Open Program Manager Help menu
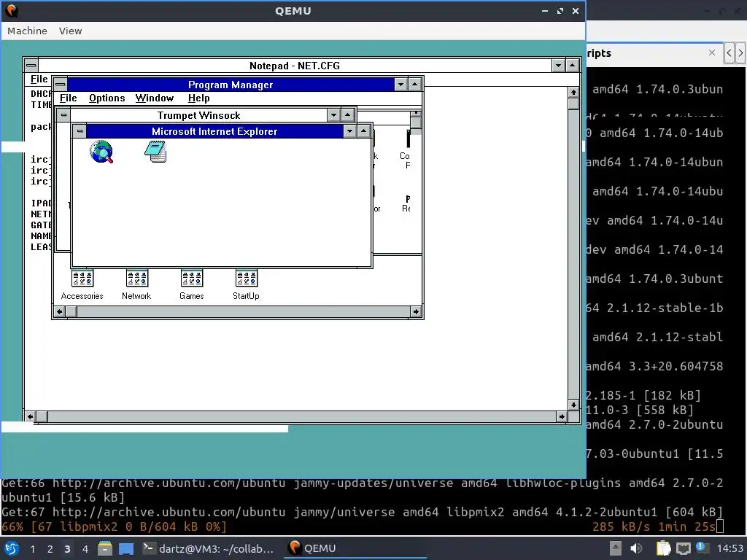Screen dimensions: 747x560 pyautogui.click(x=198, y=98)
